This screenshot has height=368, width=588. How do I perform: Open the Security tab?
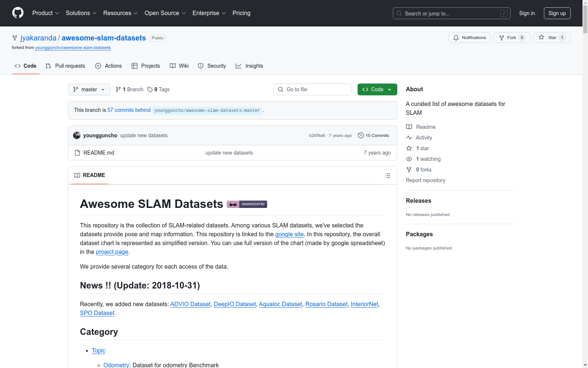(x=212, y=66)
